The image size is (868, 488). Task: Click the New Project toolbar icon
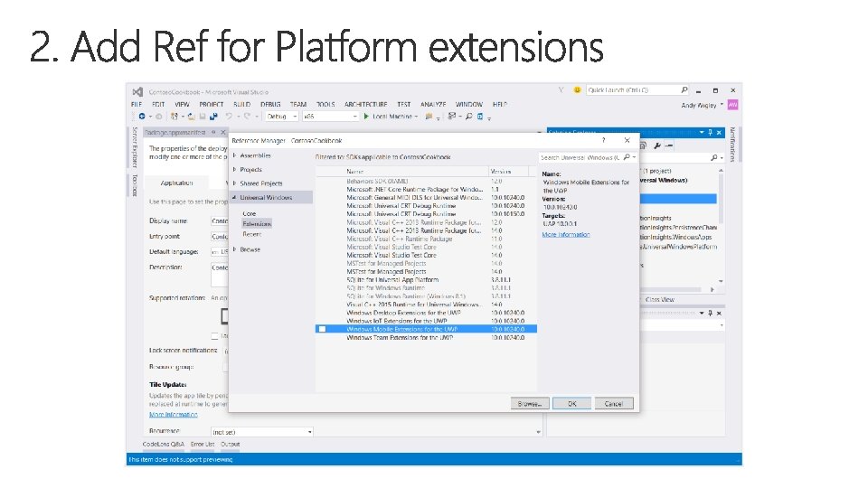pyautogui.click(x=175, y=117)
